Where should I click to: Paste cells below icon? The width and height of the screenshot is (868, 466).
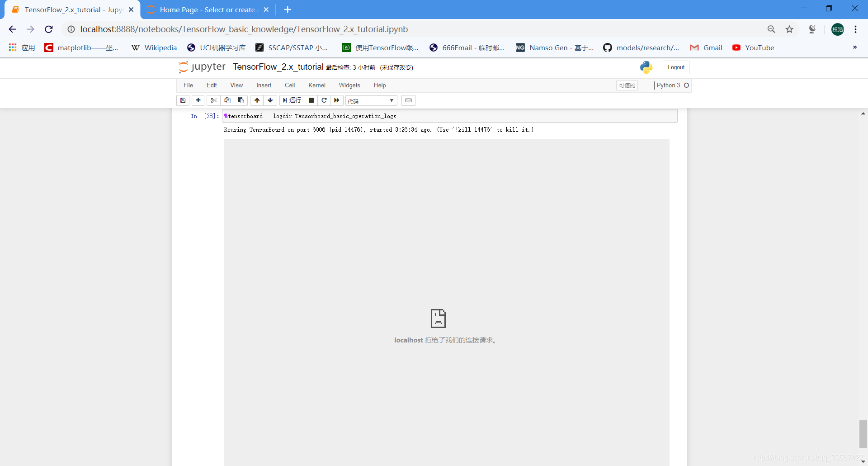[241, 100]
